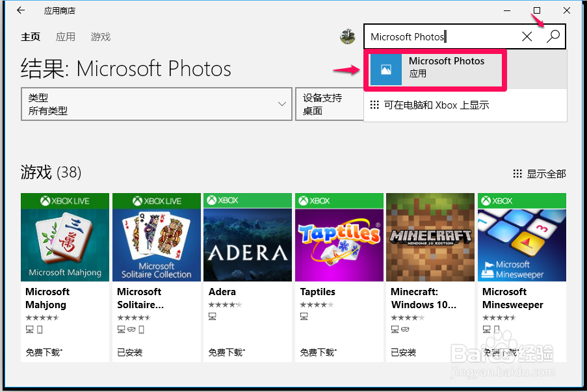
Task: Click the star rating under Microsoft Mahjong
Action: click(x=42, y=318)
